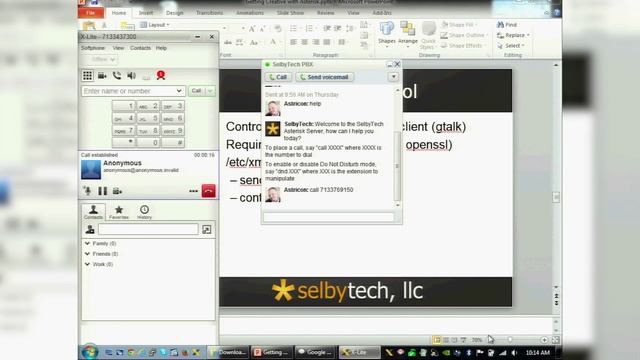Click the X-Lite phone handset toolbar icon
Viewport: 640px width, 360px height.
117,75
